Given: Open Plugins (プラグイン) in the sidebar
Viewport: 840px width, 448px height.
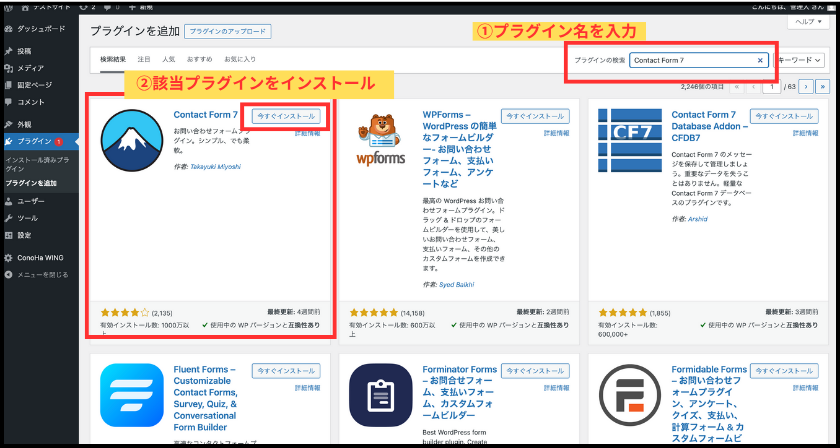Looking at the screenshot, I should pyautogui.click(x=39, y=141).
